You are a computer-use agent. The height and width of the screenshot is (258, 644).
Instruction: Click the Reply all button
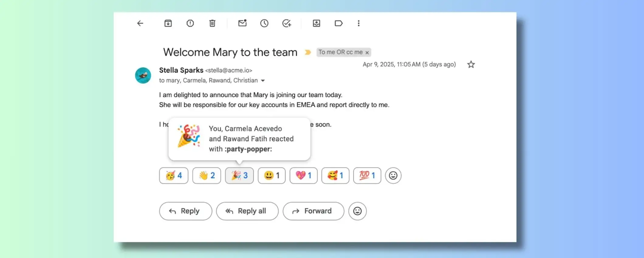coord(247,211)
